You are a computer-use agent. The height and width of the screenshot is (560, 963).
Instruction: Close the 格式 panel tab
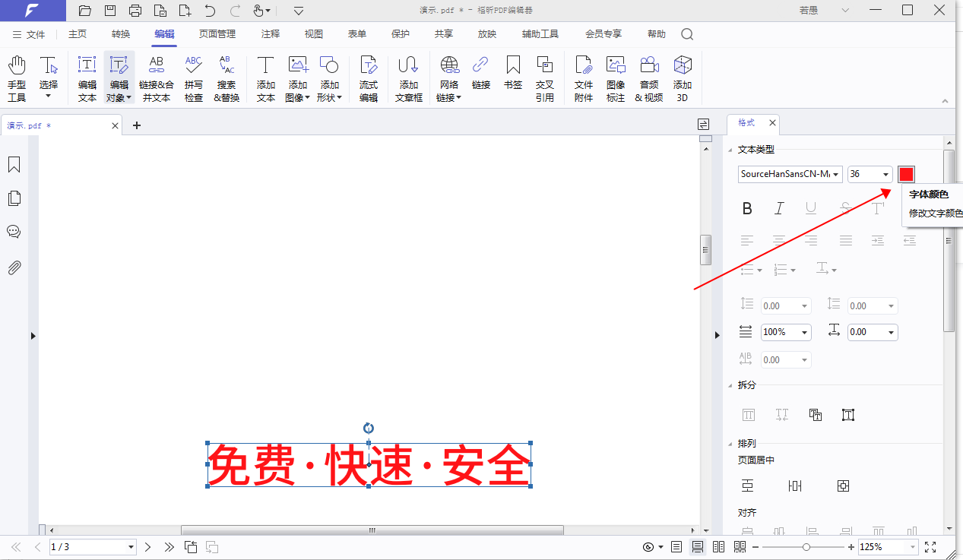tap(773, 122)
